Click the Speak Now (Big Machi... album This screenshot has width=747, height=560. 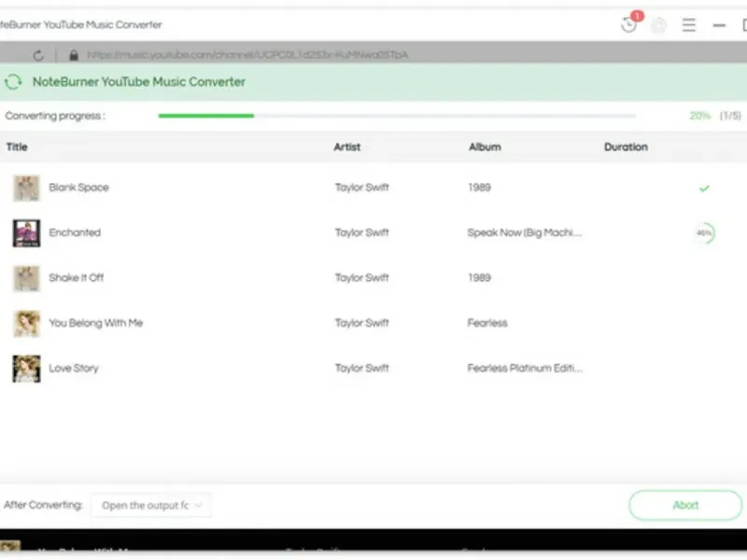point(524,232)
